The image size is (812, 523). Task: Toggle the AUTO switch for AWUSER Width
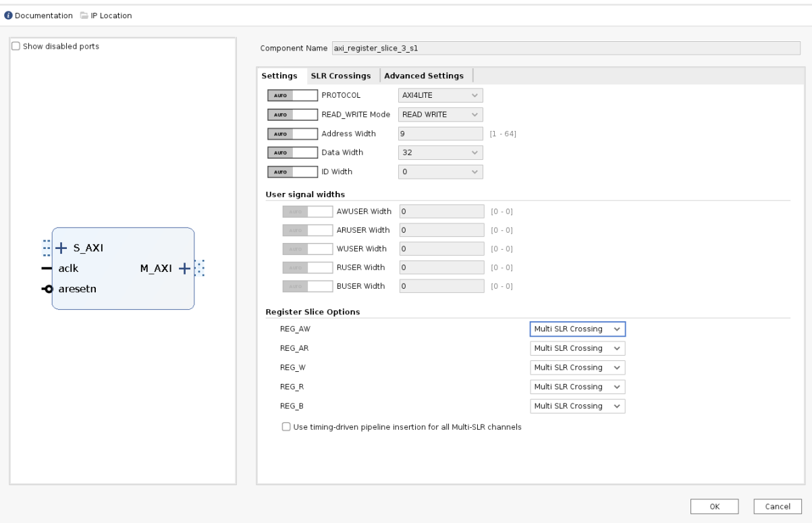tap(308, 211)
